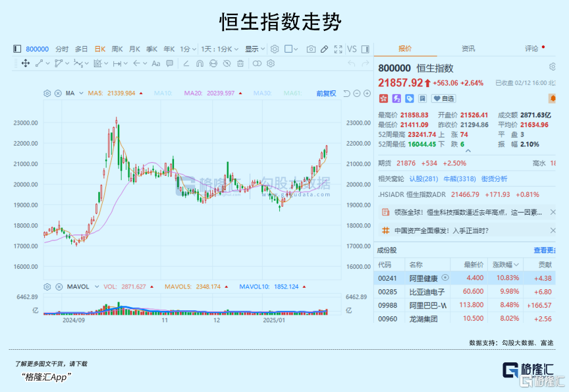Image resolution: width=569 pixels, height=392 pixels.
Task: Dismiss the 领涨全球 news banner
Action: [553, 212]
